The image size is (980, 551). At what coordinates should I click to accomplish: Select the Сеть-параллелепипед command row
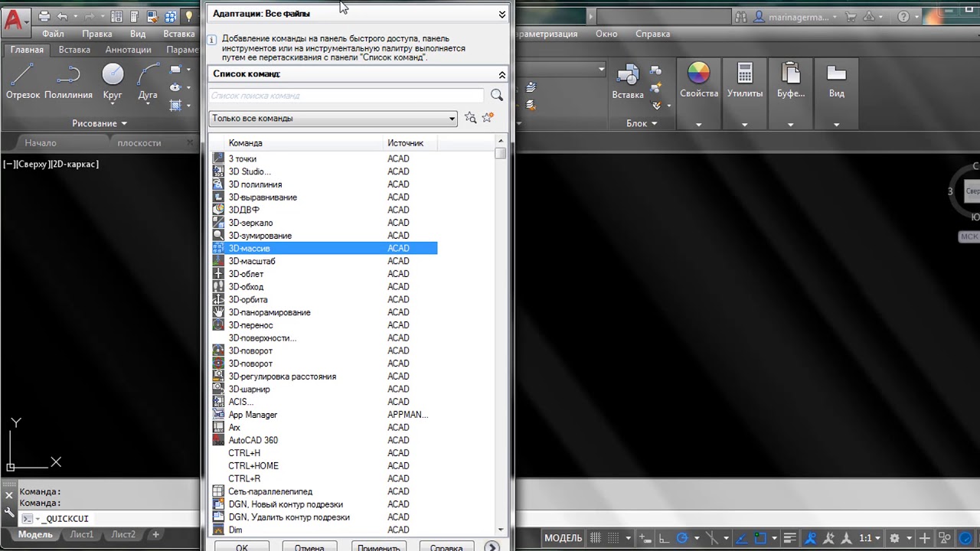tap(325, 491)
